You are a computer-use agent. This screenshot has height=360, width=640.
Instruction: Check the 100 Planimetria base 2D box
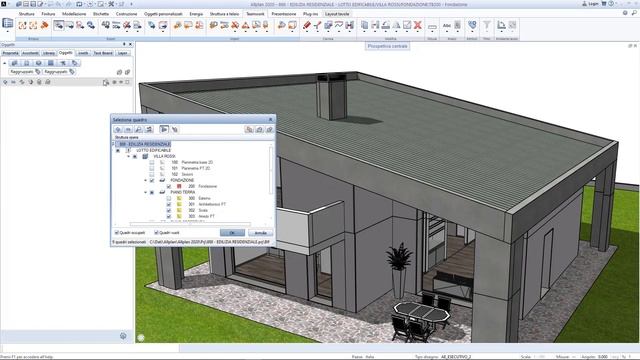coord(152,162)
